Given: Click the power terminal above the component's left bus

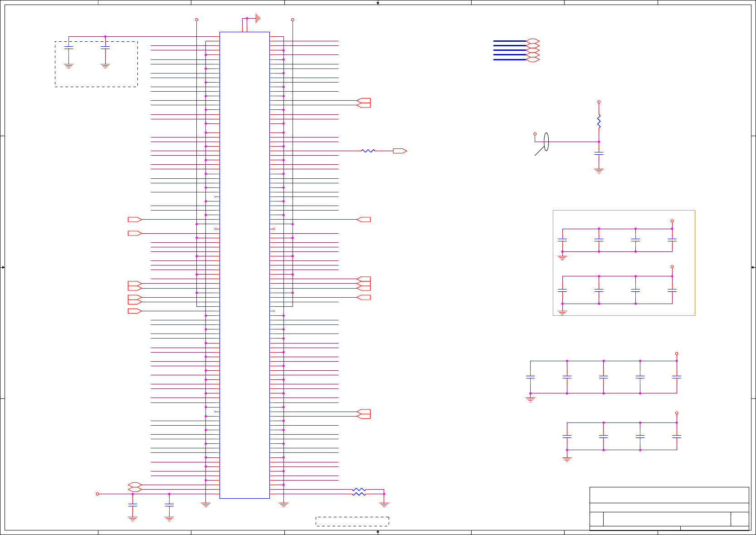Looking at the screenshot, I should [196, 20].
